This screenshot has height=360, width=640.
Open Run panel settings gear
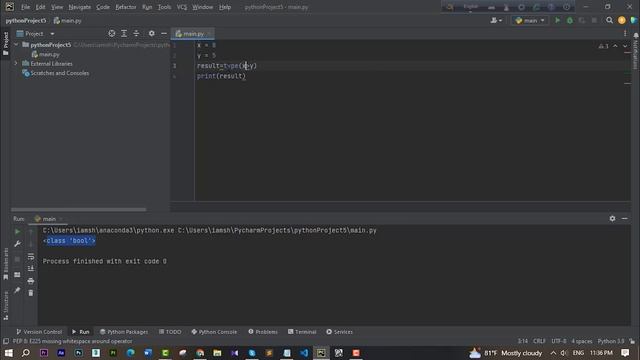pos(612,219)
